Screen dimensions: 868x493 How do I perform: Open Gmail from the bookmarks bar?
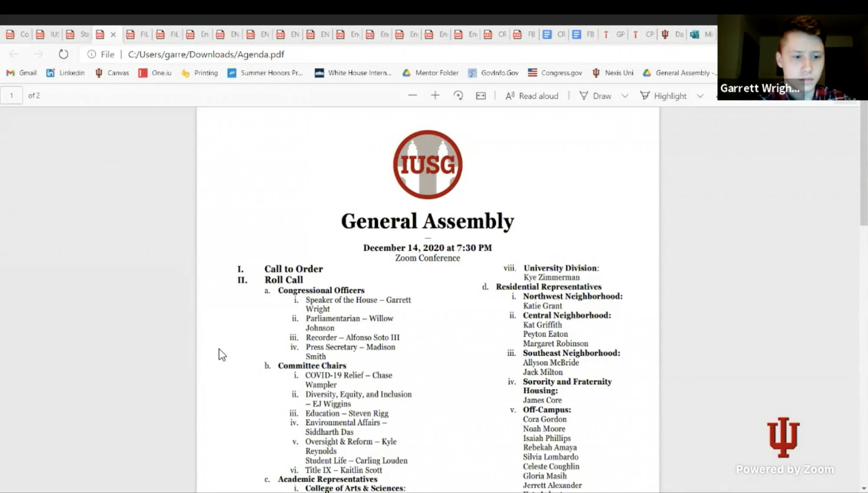21,73
